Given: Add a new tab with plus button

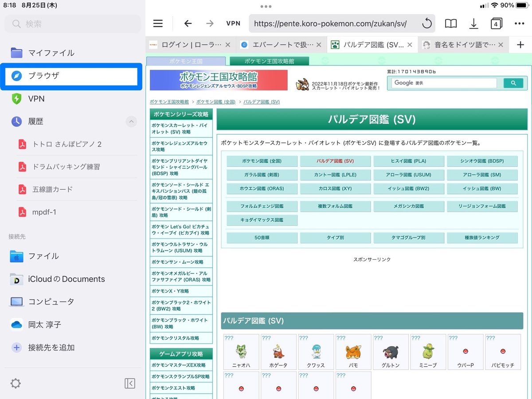Looking at the screenshot, I should [x=520, y=44].
